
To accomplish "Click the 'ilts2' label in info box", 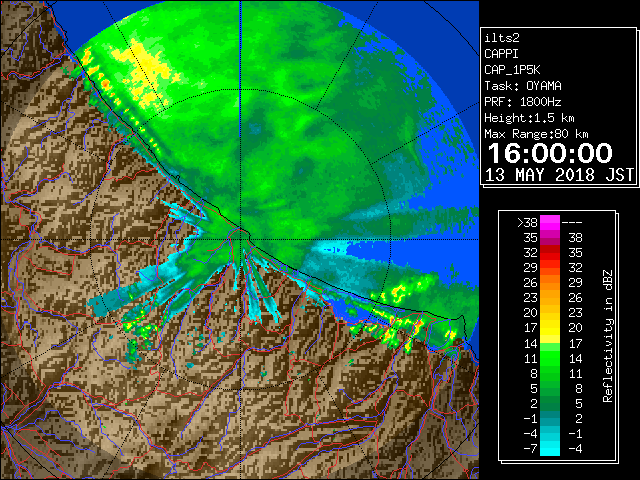I will (502, 38).
